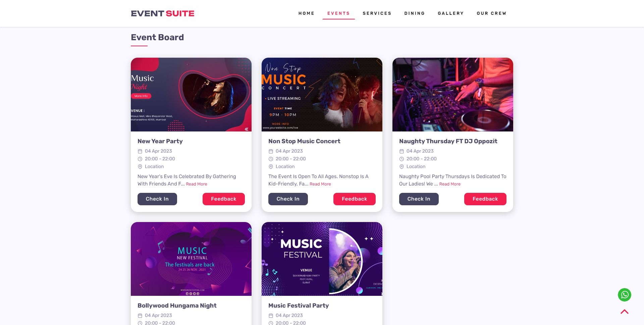Open the Services menu item
This screenshot has width=644, height=325.
(x=377, y=13)
